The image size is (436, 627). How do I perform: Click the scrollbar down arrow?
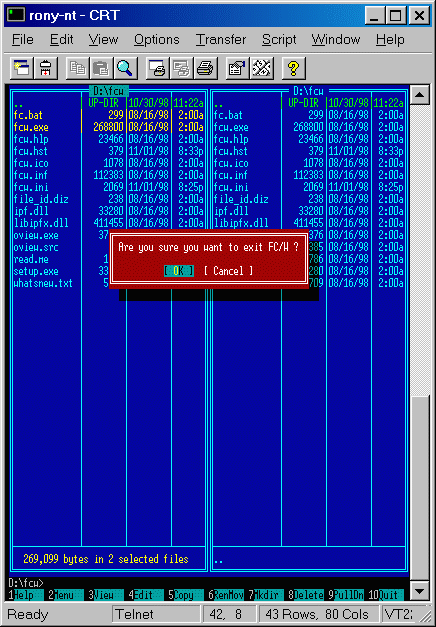click(419, 591)
